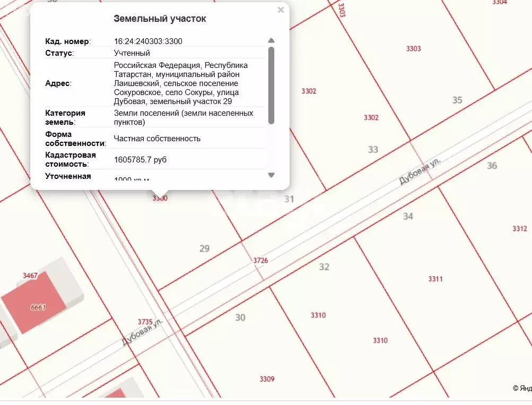Select parcel labeled 3303 on map
532x405 pixels.
tap(413, 49)
